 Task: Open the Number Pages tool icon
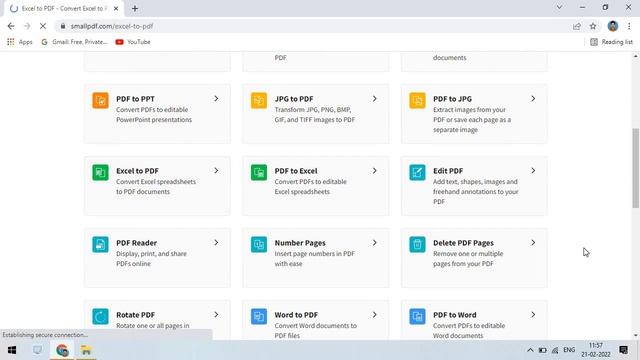pos(259,244)
